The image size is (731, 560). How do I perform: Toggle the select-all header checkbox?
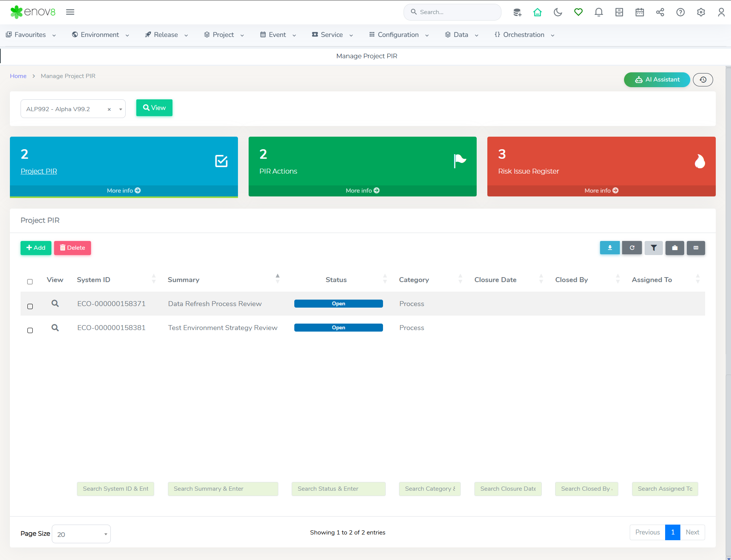pos(30,282)
